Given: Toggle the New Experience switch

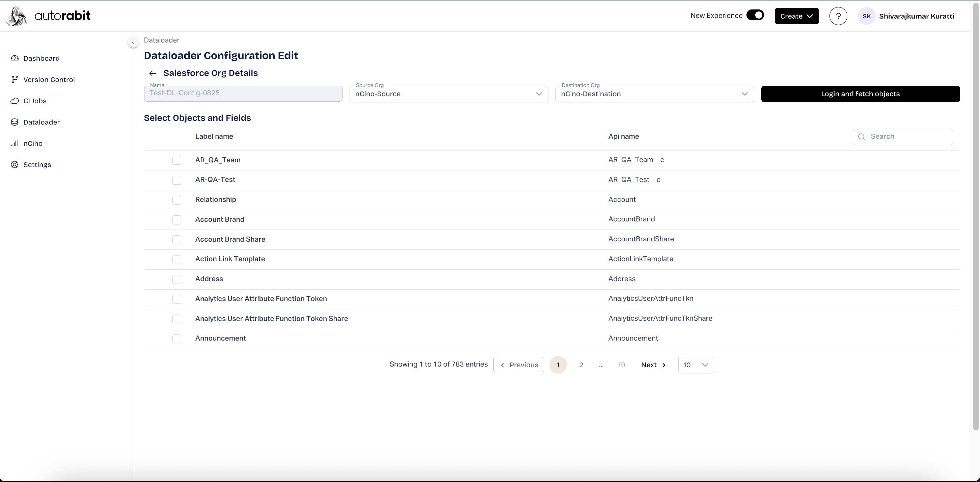Looking at the screenshot, I should [755, 15].
